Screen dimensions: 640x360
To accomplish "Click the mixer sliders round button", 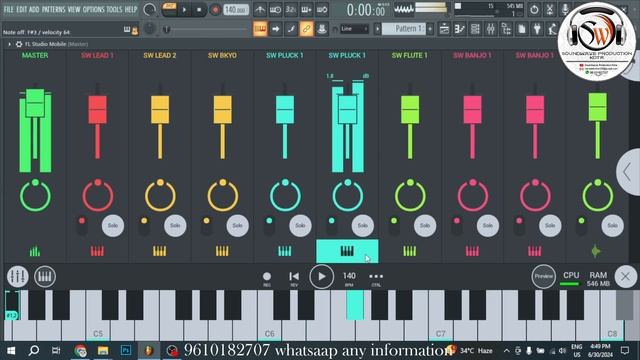I will coord(18,276).
